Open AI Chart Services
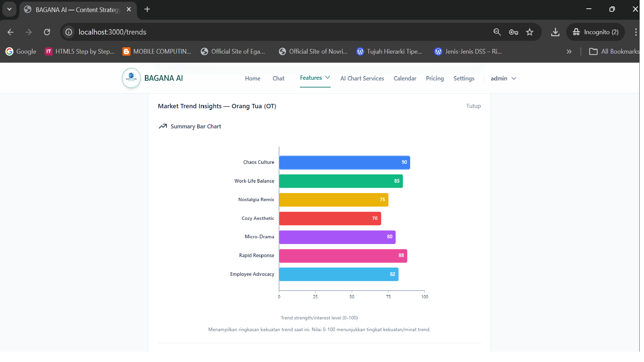 [362, 78]
